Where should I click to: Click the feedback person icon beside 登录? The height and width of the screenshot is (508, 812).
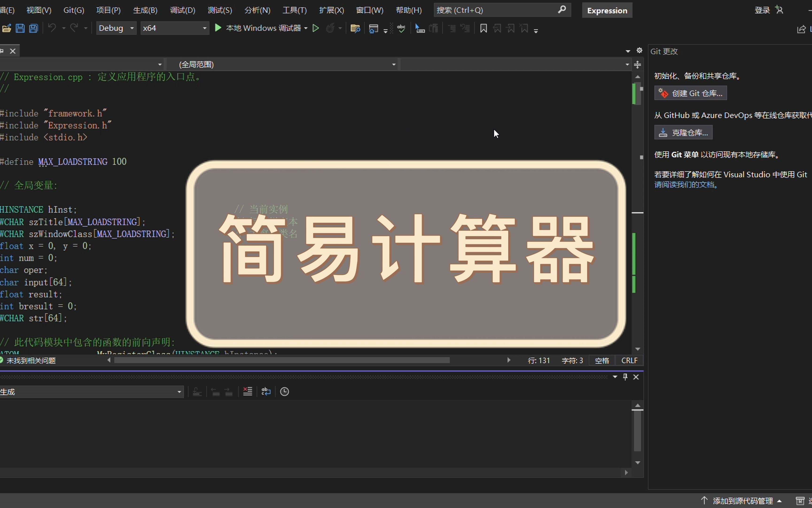[x=779, y=10]
